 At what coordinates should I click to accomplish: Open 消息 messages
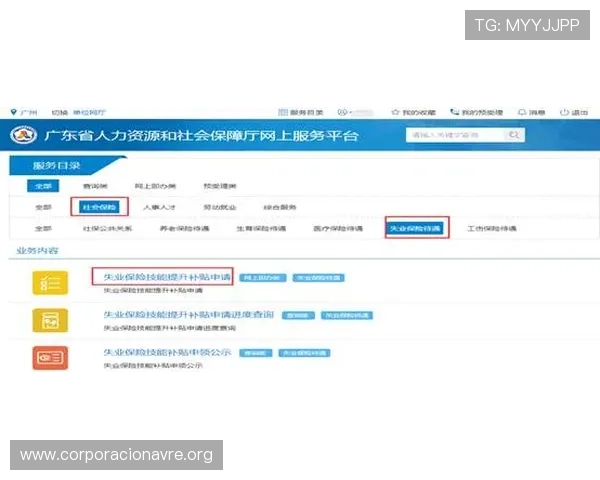(531, 112)
